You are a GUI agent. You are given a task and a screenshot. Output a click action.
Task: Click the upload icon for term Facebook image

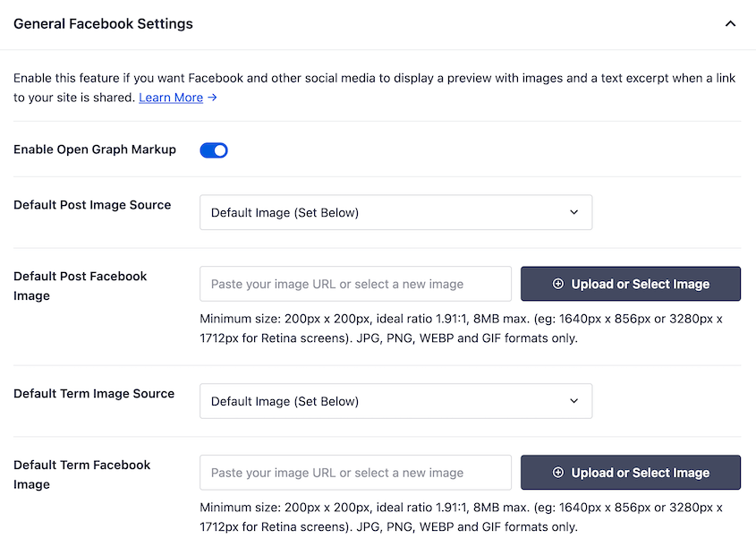tap(559, 472)
